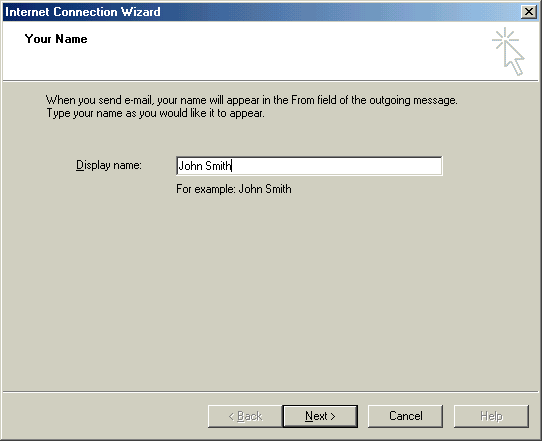The image size is (542, 441).
Task: Click the empty gray area below the example text
Action: (270, 294)
